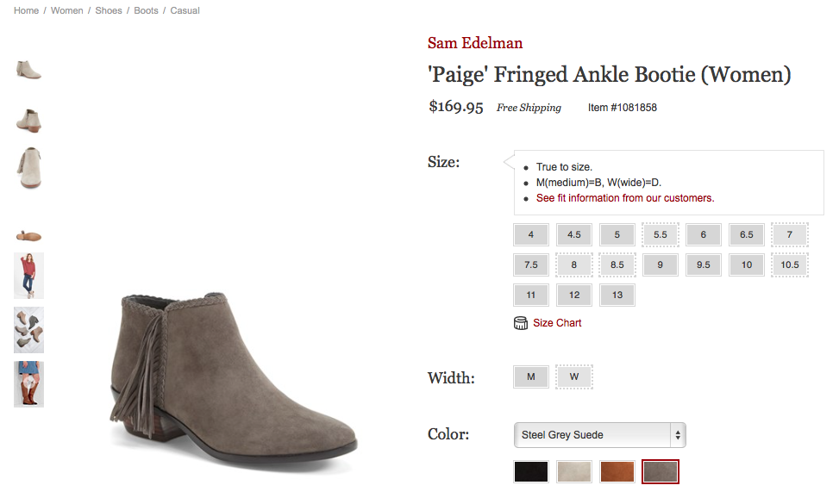See fit information from our customers
This screenshot has height=504, width=839.
(625, 198)
